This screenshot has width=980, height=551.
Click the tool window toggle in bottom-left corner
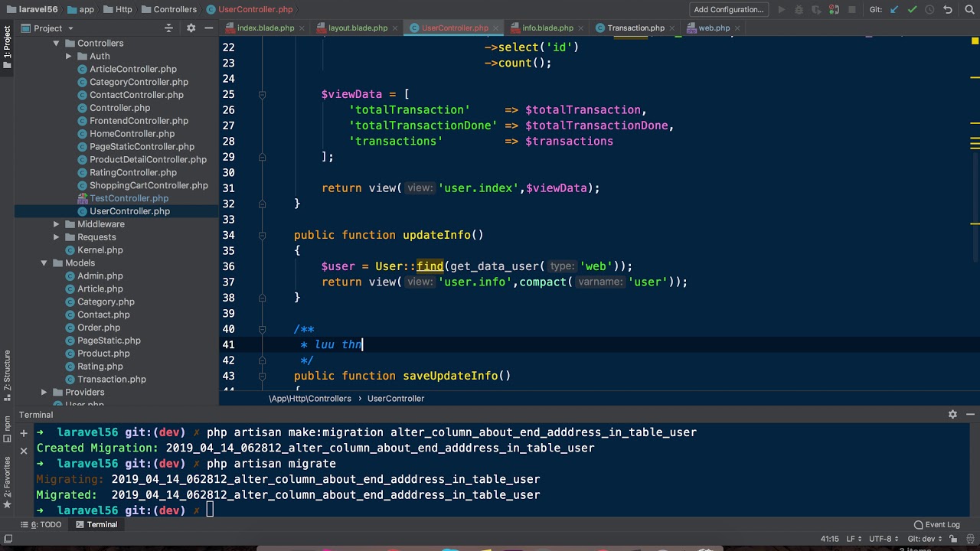pyautogui.click(x=7, y=539)
